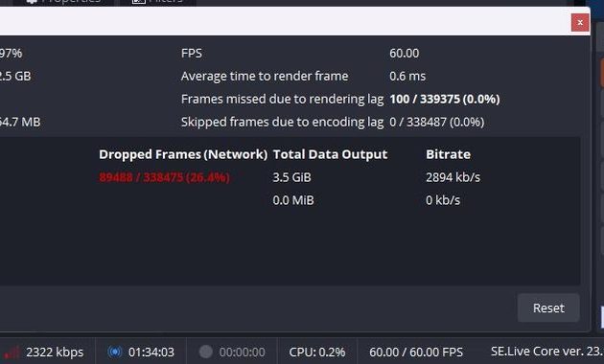
Task: Click the recording timer 00:00:00
Action: click(x=242, y=353)
